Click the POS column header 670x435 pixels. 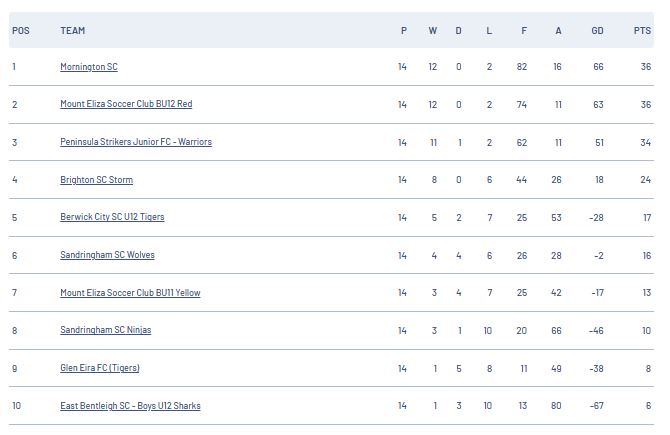pos(21,31)
